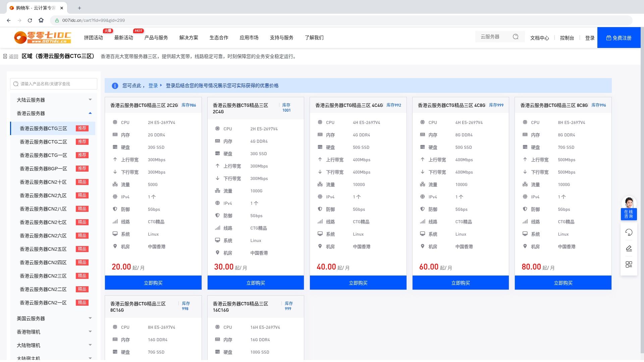
Task: Open the 产品与服务 menu
Action: [x=156, y=38]
